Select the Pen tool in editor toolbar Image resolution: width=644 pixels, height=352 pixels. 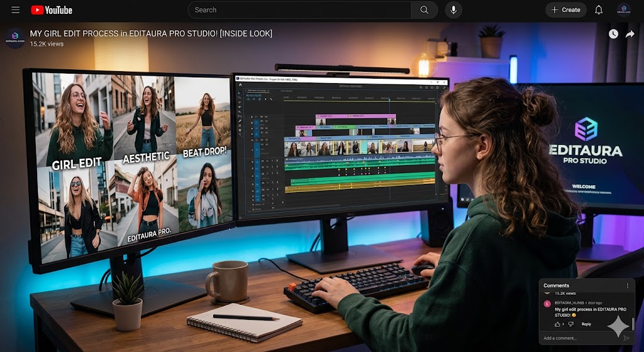(240, 120)
